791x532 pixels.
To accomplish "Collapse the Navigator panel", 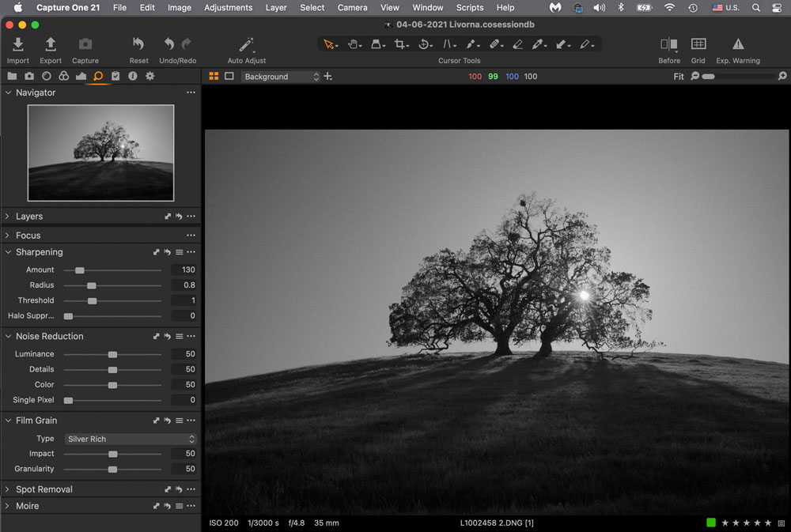I will pos(8,92).
